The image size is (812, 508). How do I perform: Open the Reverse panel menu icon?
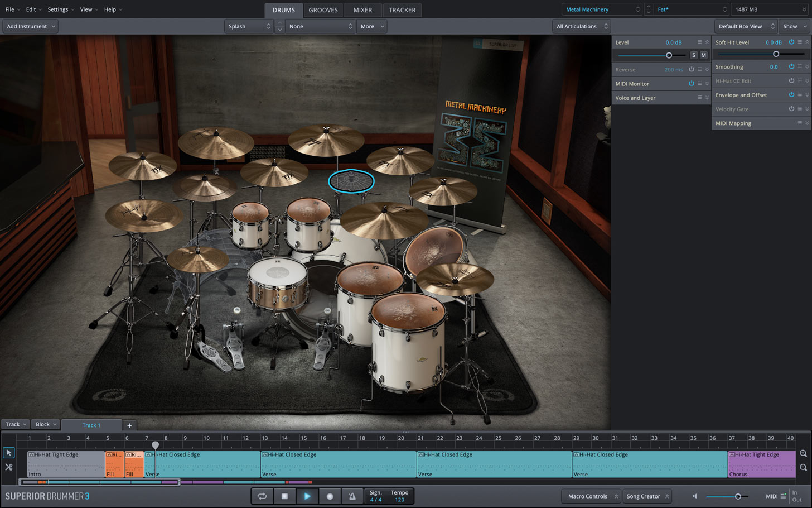tap(699, 70)
